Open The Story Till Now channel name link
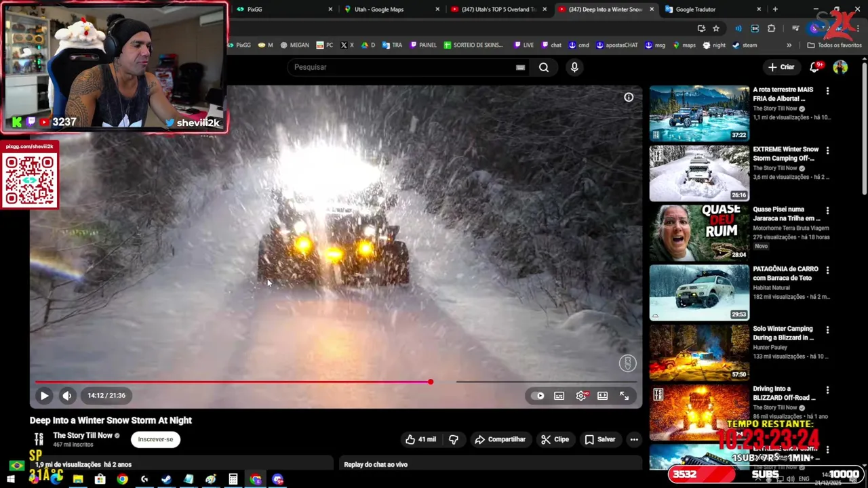This screenshot has height=488, width=868. pos(83,435)
